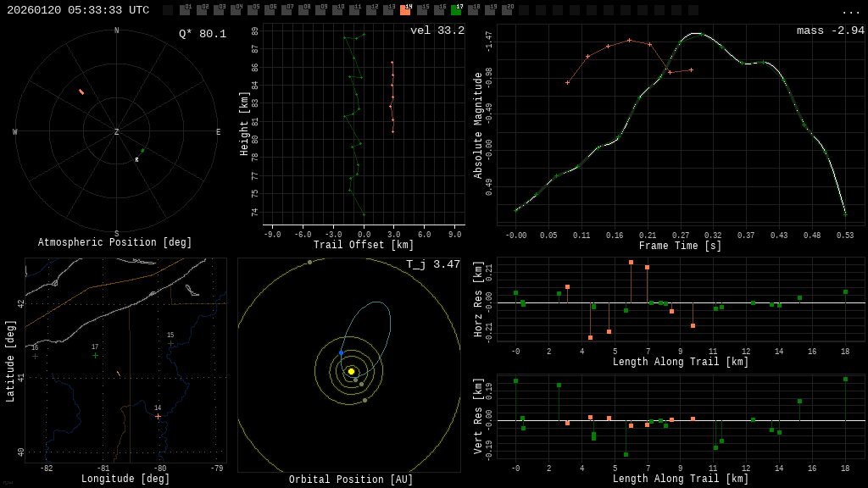
Task: Click station box 11 in top bar
Action: pos(354,10)
